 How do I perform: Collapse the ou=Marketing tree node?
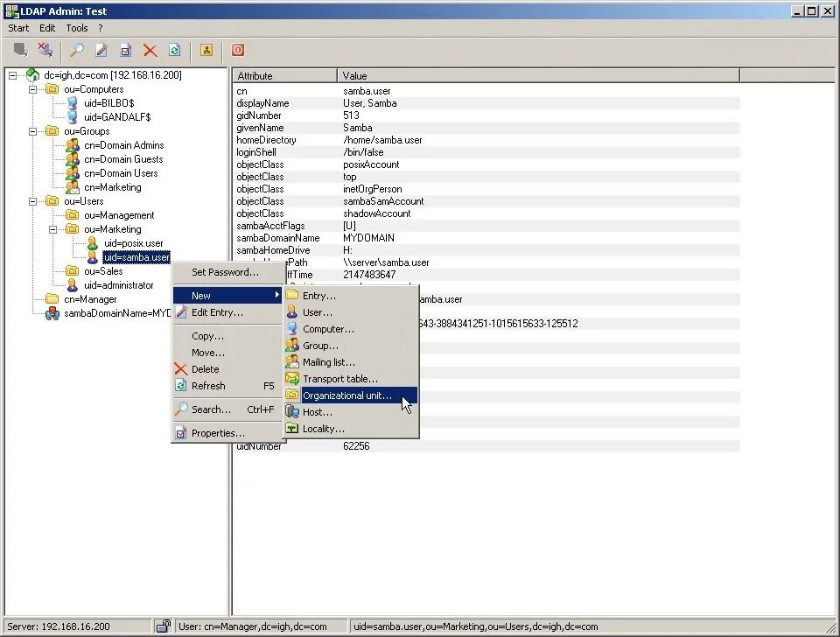coord(52,229)
